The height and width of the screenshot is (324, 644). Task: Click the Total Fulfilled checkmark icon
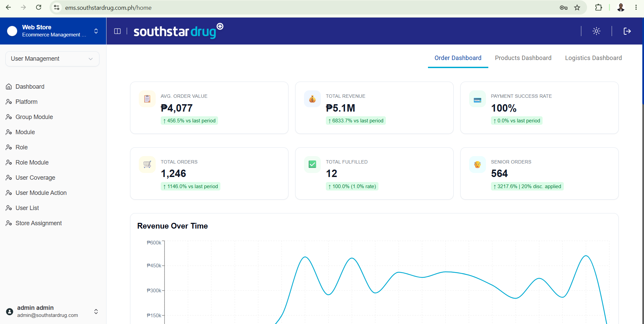312,165
